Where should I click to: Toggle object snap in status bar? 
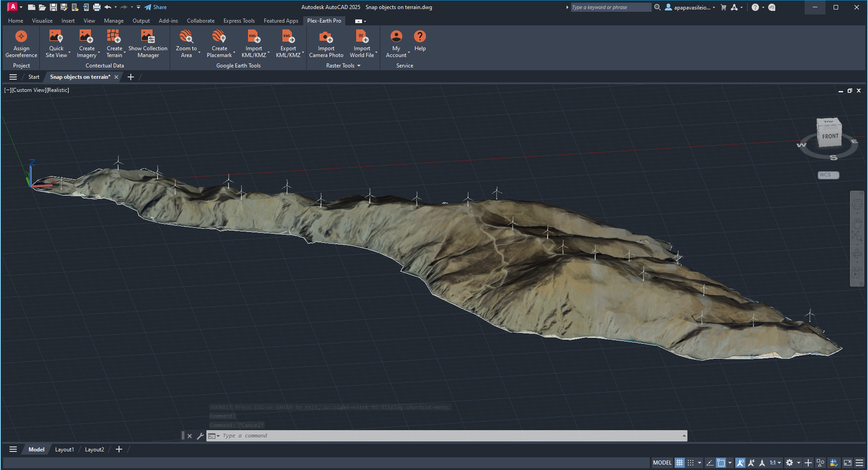721,463
